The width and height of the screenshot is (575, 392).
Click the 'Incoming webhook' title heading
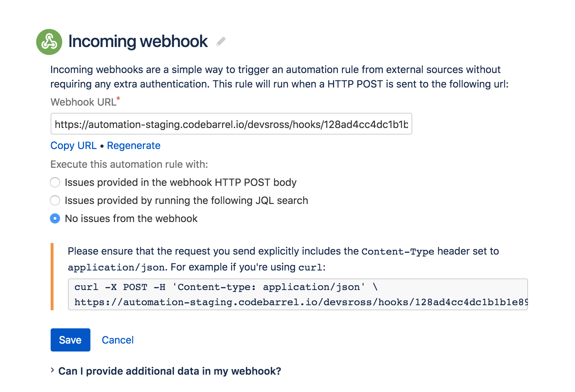click(x=138, y=41)
